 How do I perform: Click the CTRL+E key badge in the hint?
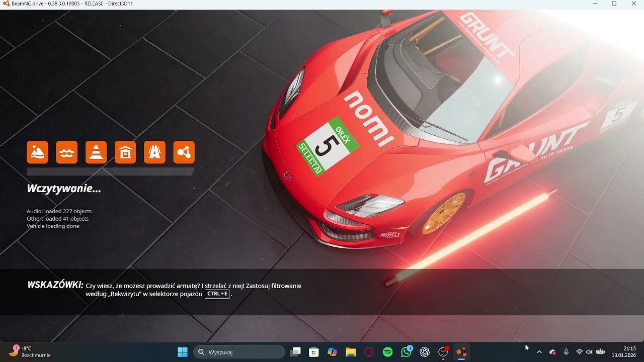pos(217,294)
